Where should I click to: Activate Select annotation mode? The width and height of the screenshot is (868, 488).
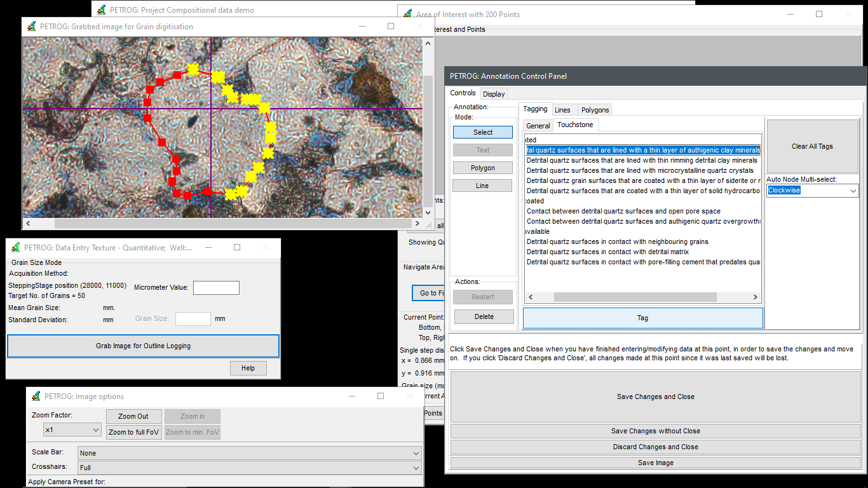tap(482, 132)
